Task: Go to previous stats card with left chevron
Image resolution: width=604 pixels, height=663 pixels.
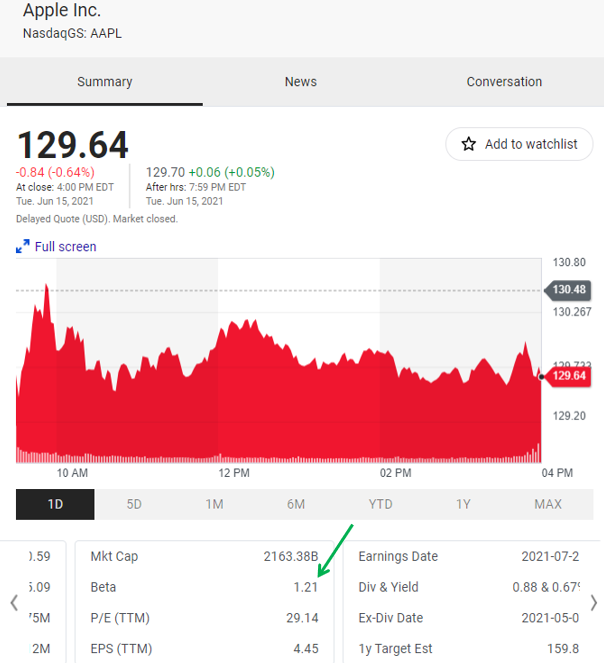Action: (x=14, y=603)
